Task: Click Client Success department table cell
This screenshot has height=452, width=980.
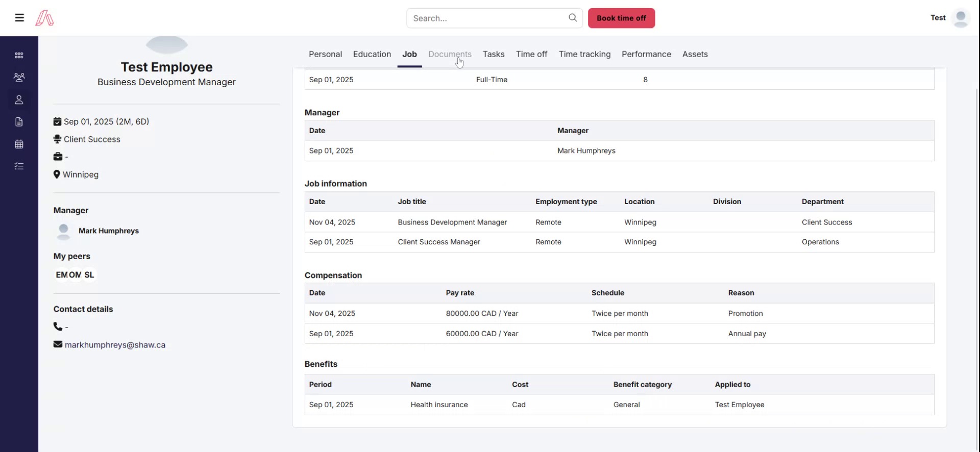Action: pyautogui.click(x=827, y=222)
